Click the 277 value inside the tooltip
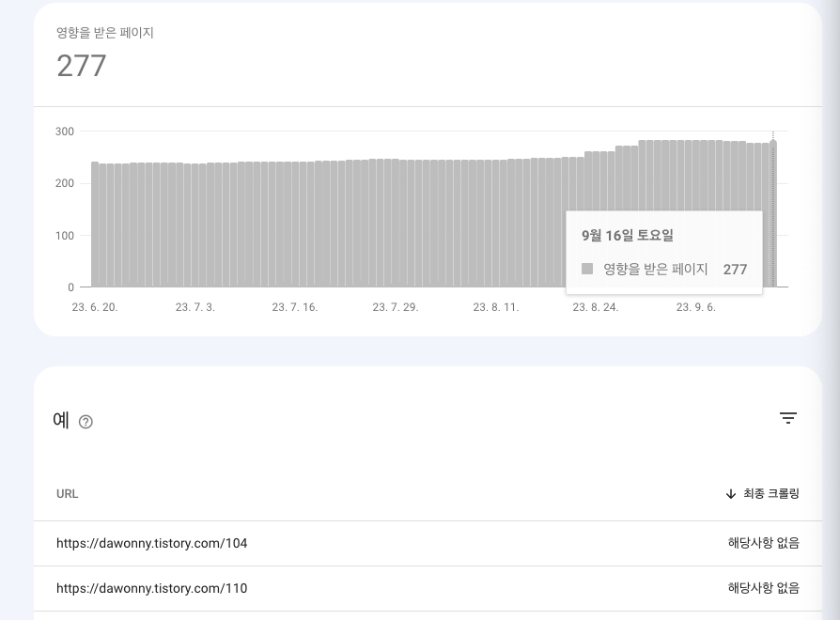 (735, 270)
